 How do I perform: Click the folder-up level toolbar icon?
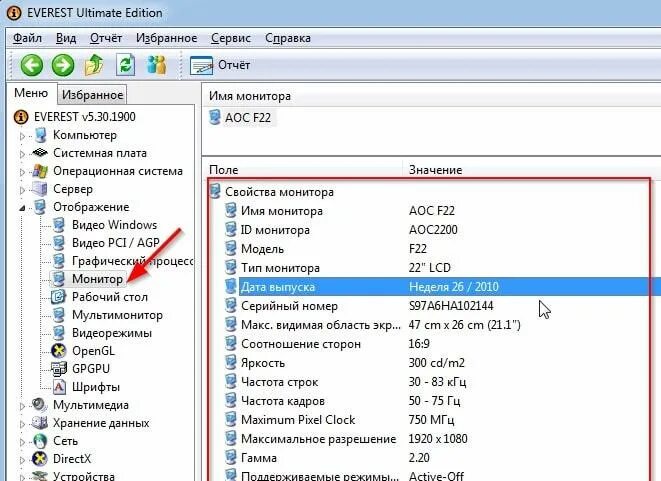tap(94, 65)
